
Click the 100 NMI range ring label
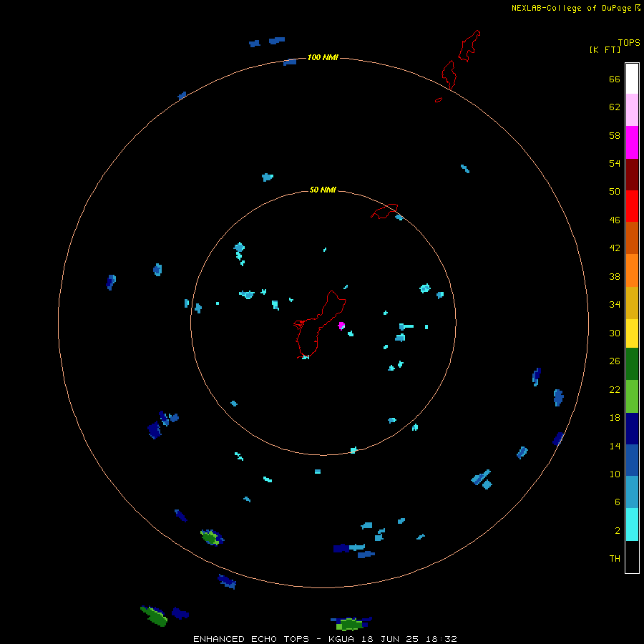(x=323, y=57)
